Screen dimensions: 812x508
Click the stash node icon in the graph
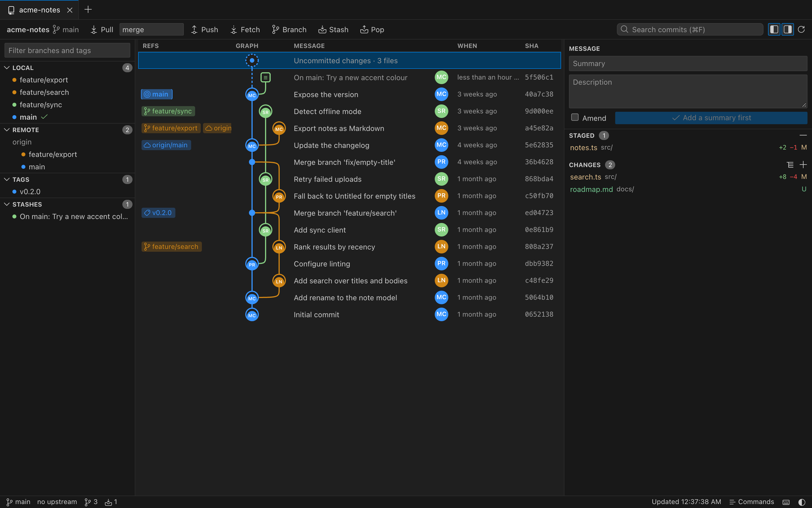[x=265, y=78]
